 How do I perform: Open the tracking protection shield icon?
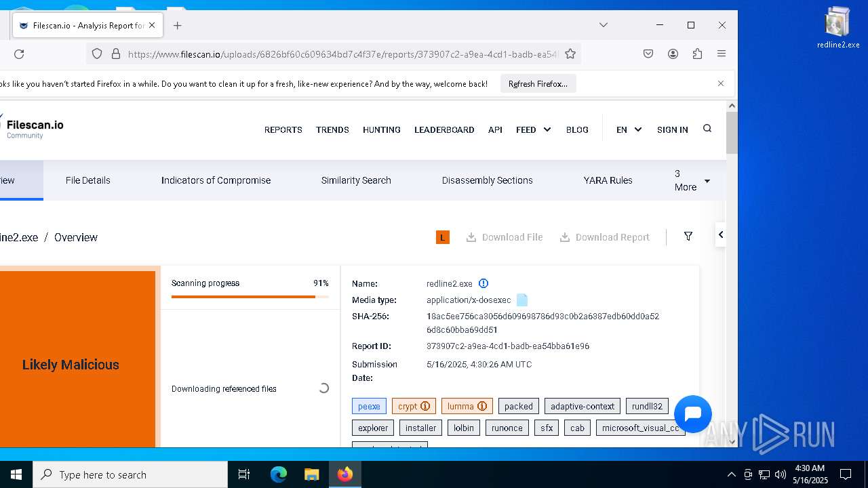click(97, 54)
